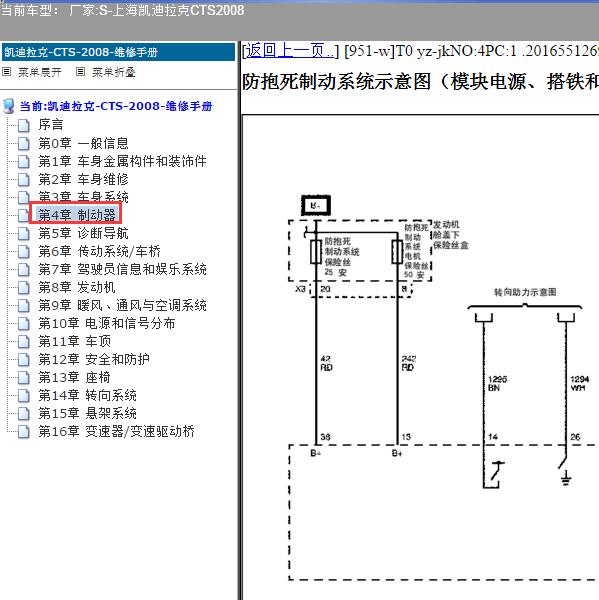Click the 凯迪拉克-CTS-2008-维修手册 blue header
The height and width of the screenshot is (600, 599).
coord(118,52)
